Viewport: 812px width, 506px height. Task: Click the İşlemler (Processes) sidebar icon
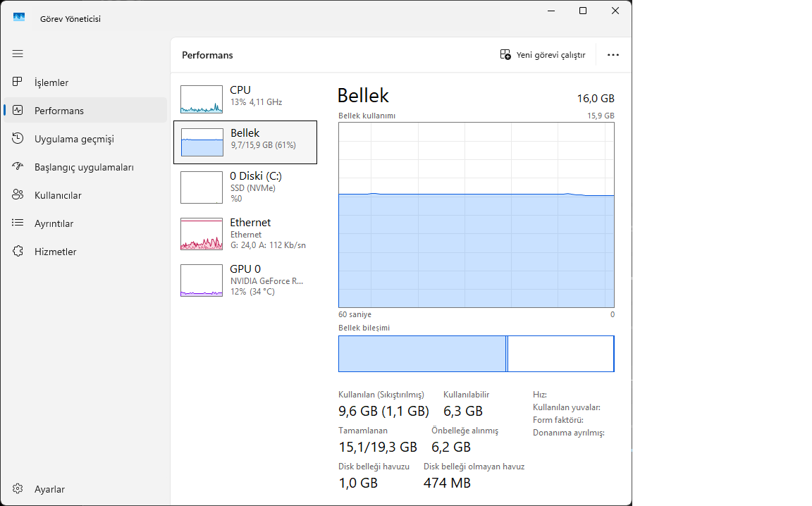pyautogui.click(x=18, y=82)
